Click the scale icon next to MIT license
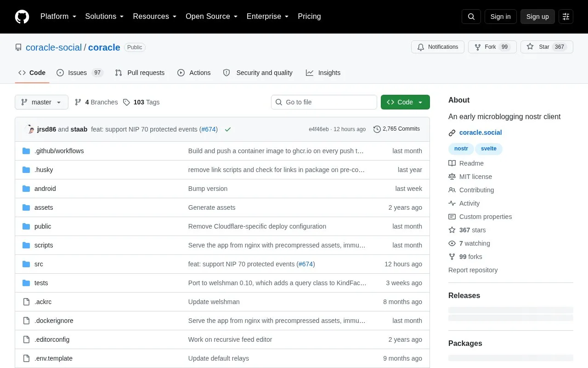This screenshot has height=368, width=588. click(452, 177)
